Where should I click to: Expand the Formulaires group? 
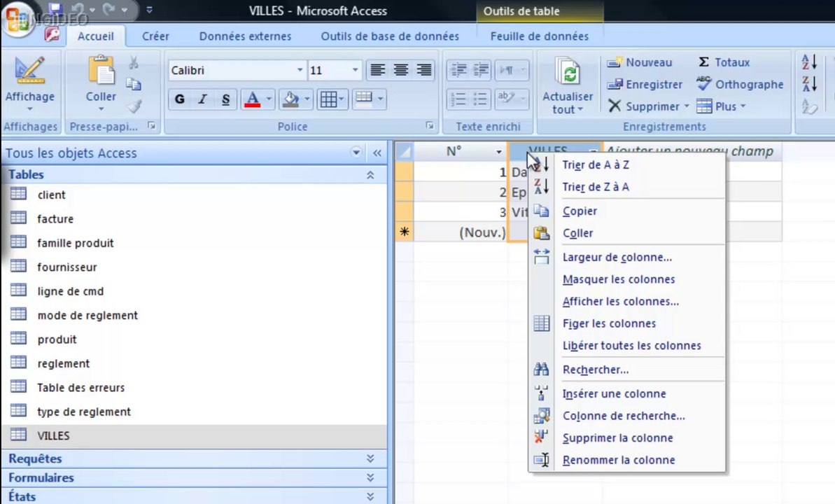(370, 477)
